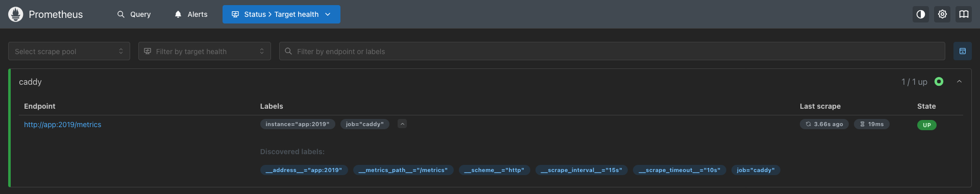
Task: Focus the Filter by endpoint or labels field
Action: (612, 51)
